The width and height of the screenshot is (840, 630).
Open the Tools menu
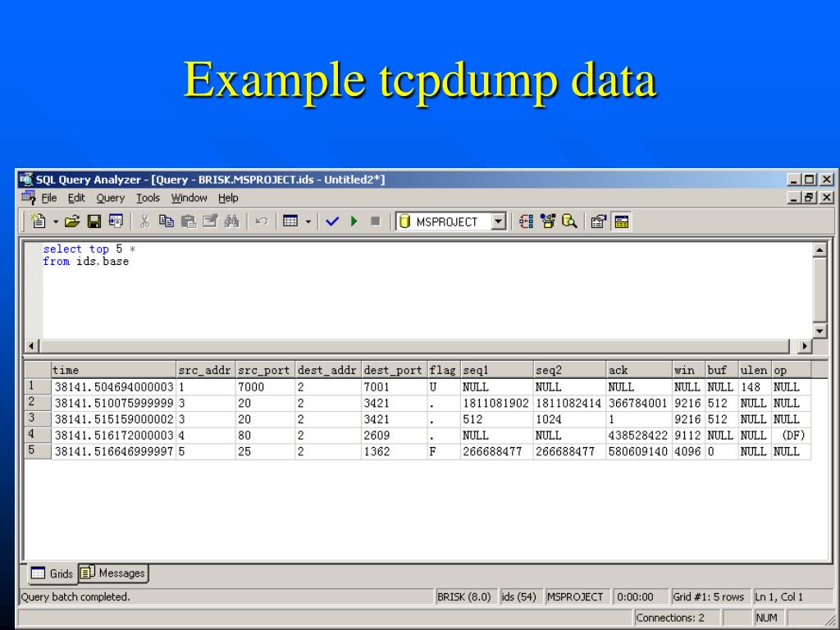point(148,199)
